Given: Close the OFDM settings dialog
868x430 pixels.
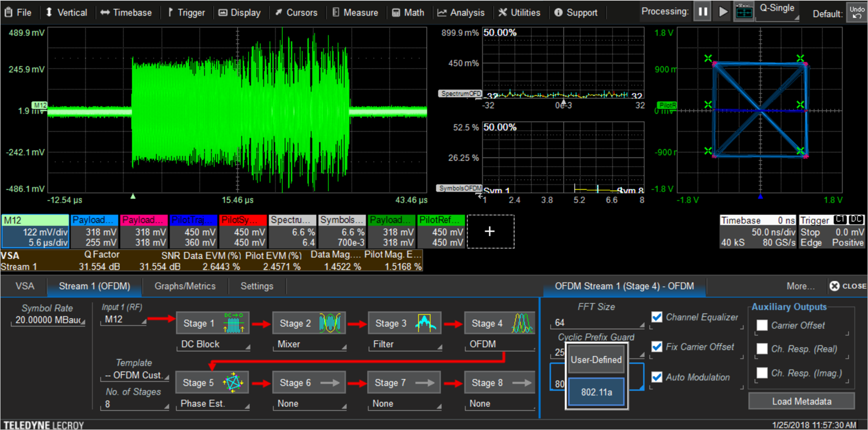Looking at the screenshot, I should pos(848,286).
